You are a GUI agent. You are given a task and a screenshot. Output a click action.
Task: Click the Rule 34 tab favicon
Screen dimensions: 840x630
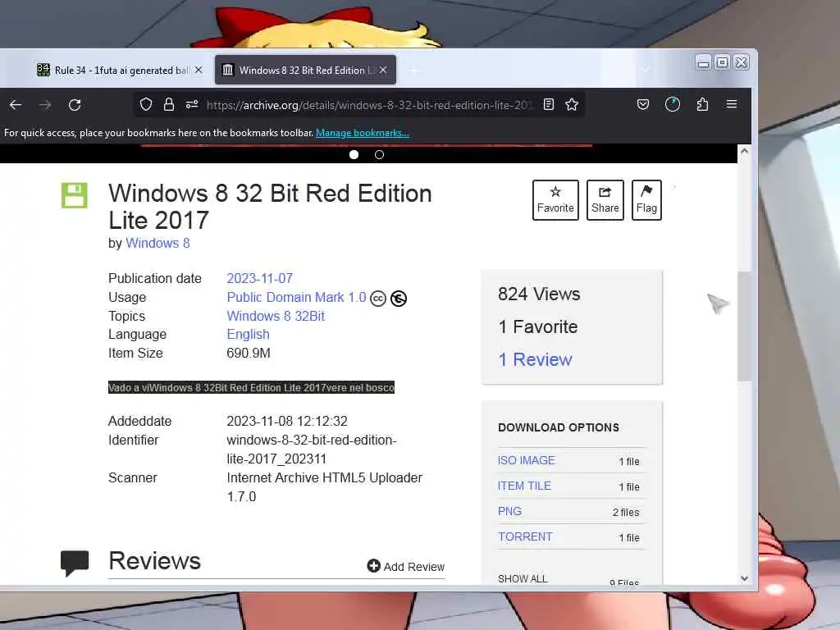[x=43, y=70]
